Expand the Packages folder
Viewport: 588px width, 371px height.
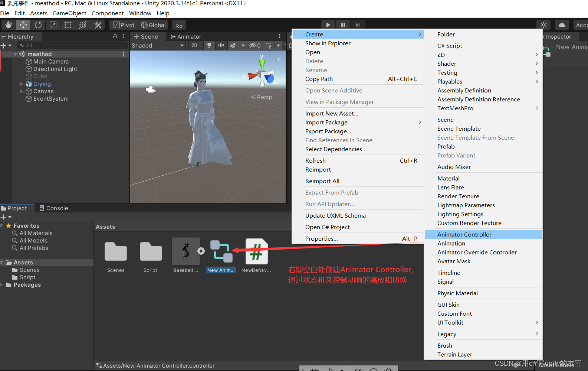coord(2,285)
